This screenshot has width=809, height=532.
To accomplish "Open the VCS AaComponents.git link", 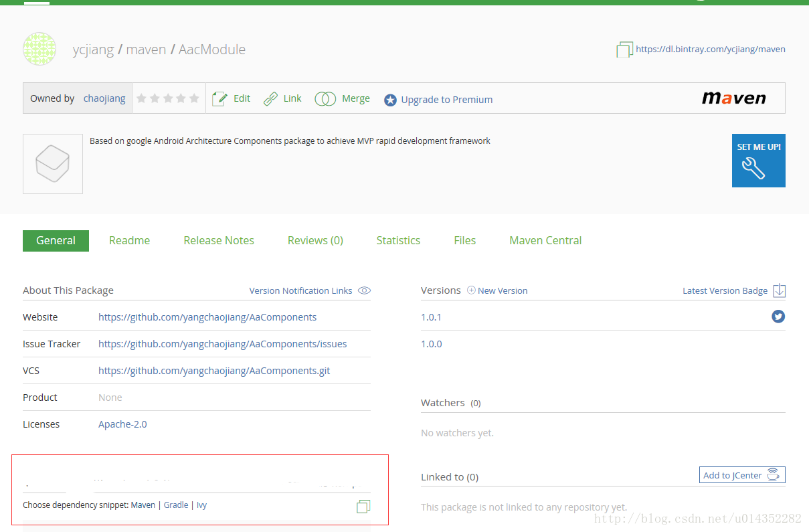I will (214, 371).
